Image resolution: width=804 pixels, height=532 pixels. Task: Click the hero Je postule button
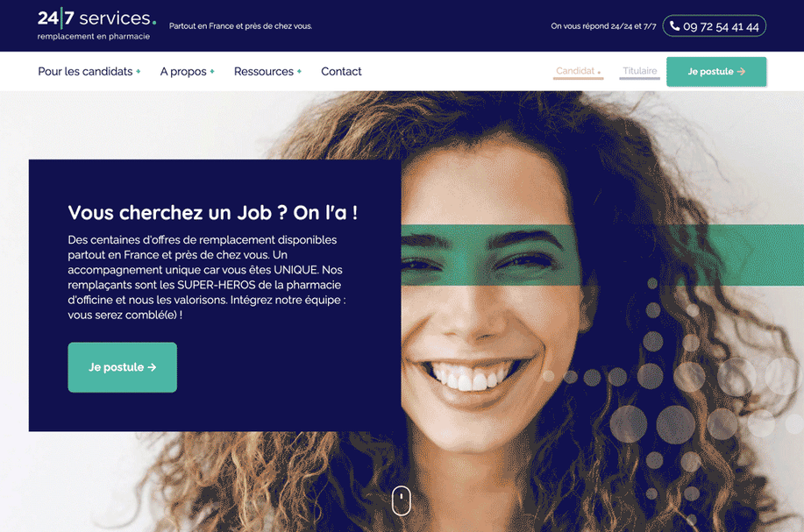click(x=123, y=367)
